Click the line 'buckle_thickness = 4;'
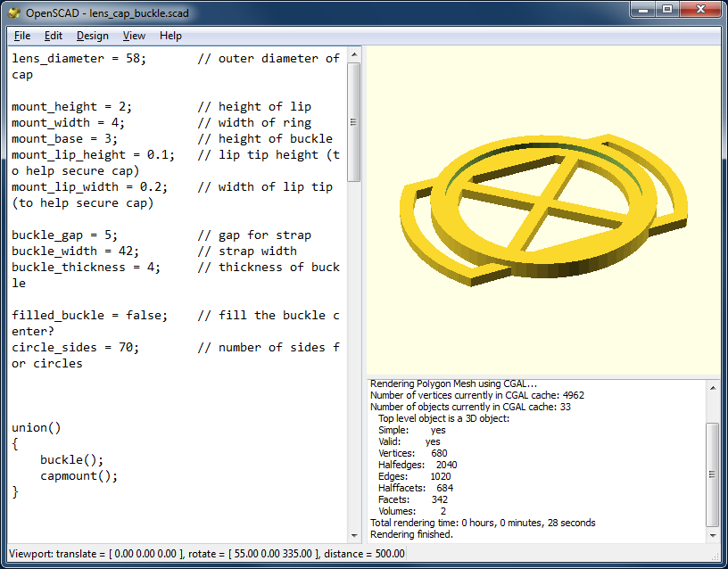This screenshot has height=569, width=728. pos(86,268)
